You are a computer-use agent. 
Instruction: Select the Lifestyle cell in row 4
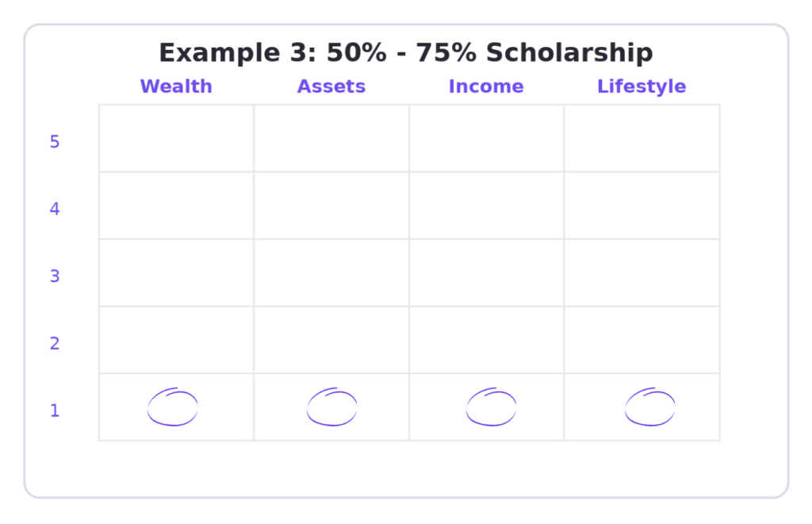[x=642, y=205]
